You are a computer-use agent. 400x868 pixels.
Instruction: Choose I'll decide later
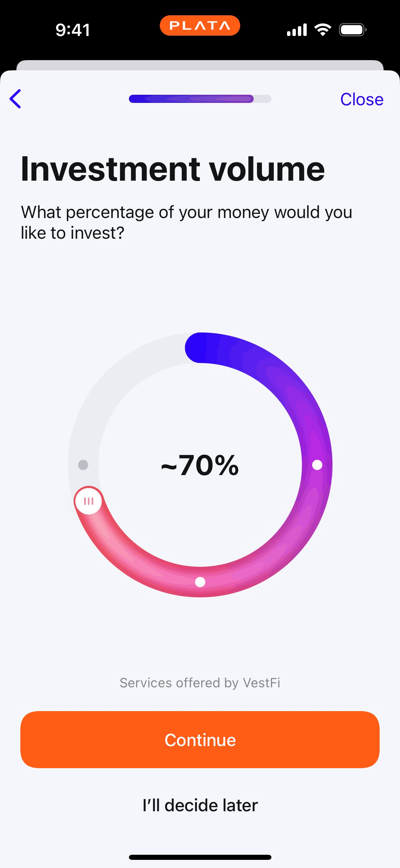(200, 805)
